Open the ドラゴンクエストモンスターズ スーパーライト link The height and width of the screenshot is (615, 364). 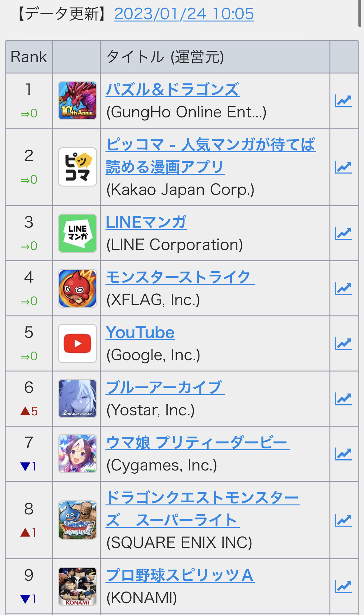[203, 509]
